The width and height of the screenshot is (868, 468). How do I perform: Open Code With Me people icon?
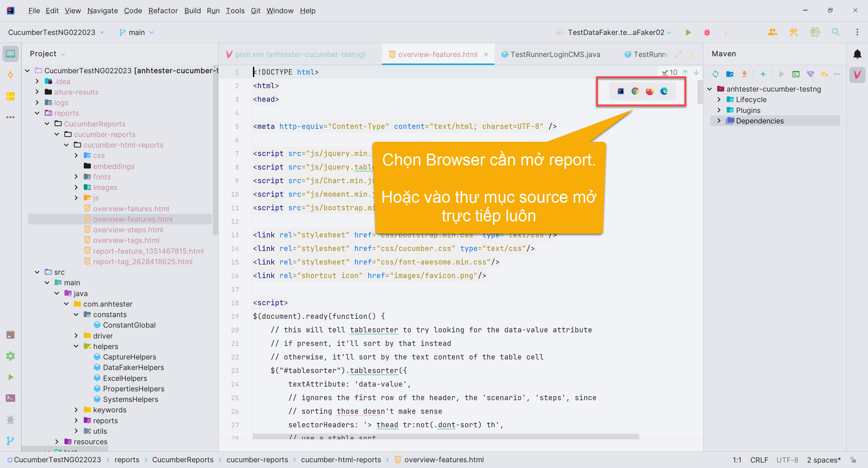pos(773,33)
